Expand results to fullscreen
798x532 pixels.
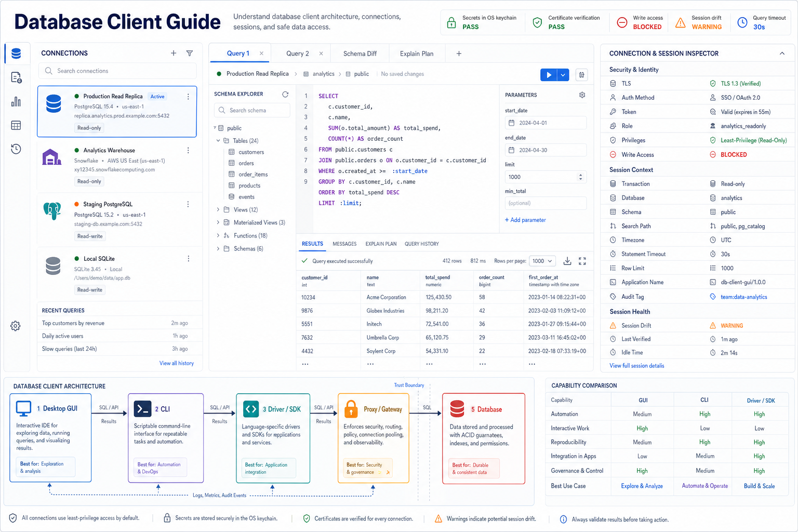pos(582,261)
